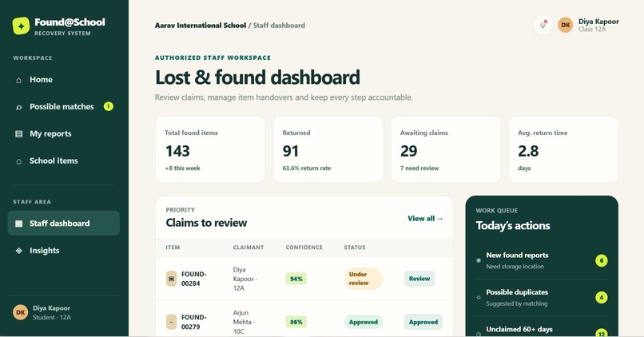This screenshot has width=644, height=337.
Task: Click the FOUND-00284 item ID
Action: (x=194, y=279)
